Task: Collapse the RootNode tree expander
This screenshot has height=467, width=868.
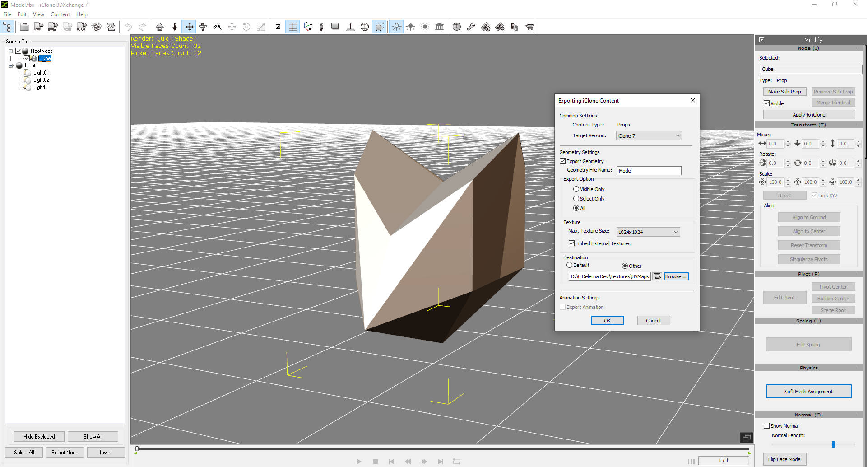Action: point(11,51)
